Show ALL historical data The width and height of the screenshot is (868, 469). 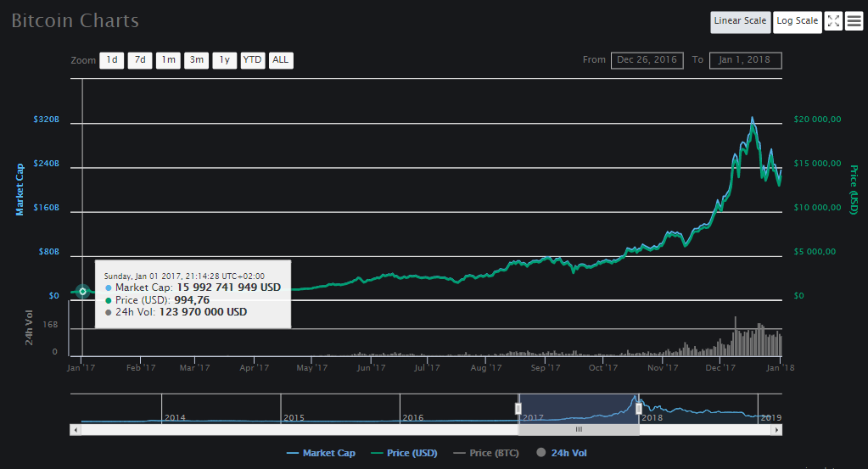tap(281, 60)
